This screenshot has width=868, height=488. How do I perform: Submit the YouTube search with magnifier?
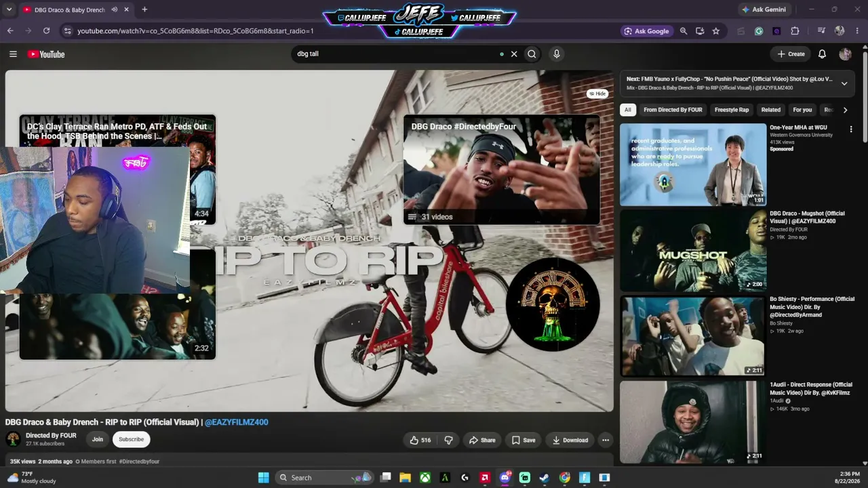click(532, 54)
